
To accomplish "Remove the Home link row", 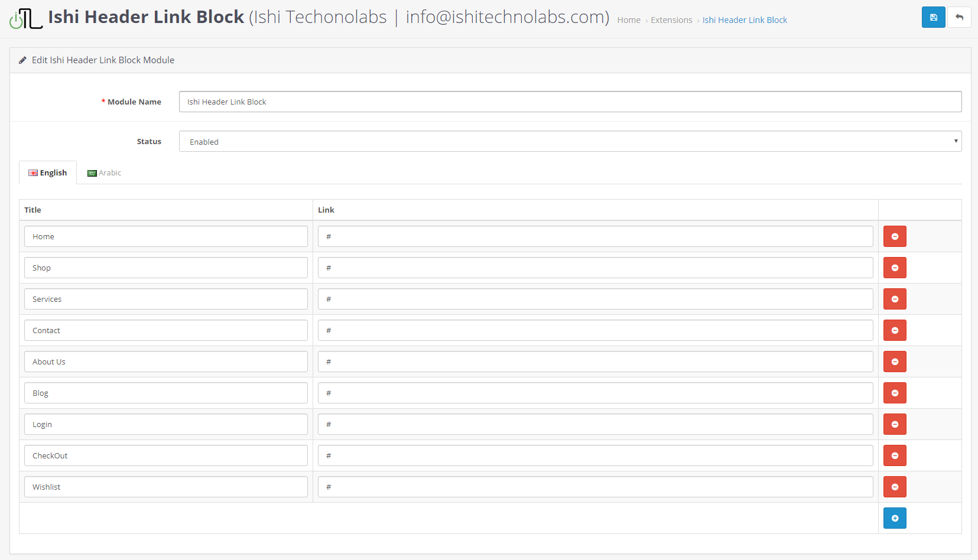I will point(895,236).
